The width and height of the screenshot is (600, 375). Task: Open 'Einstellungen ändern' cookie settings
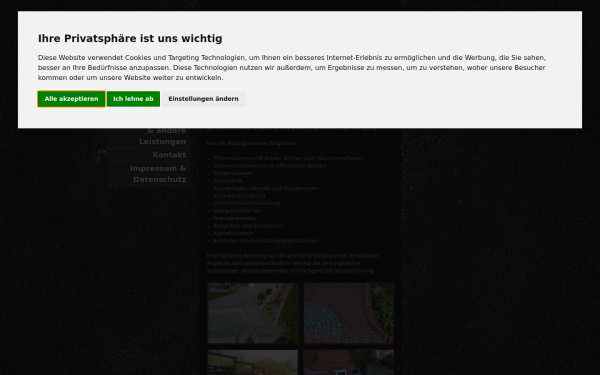coord(203,99)
